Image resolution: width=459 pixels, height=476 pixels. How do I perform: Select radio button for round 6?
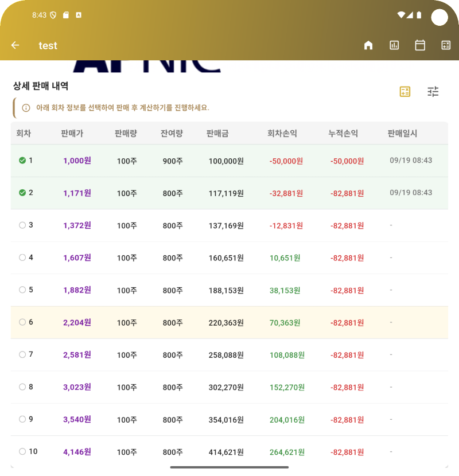point(22,322)
